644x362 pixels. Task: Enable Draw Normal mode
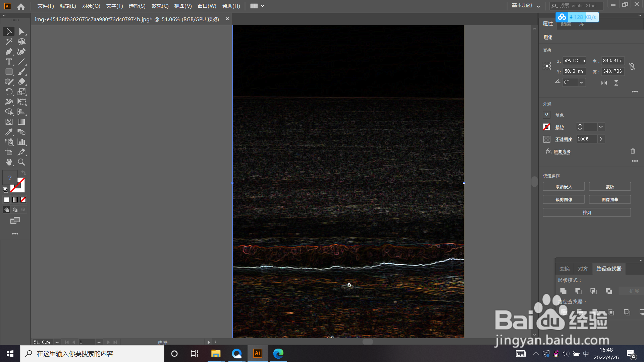click(x=6, y=210)
